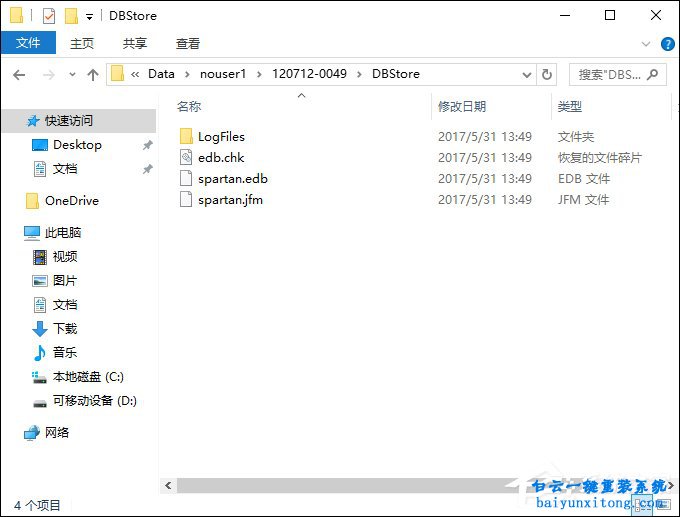Viewport: 680px width, 517px height.
Task: Sort by the 类型 column header
Action: 569,106
